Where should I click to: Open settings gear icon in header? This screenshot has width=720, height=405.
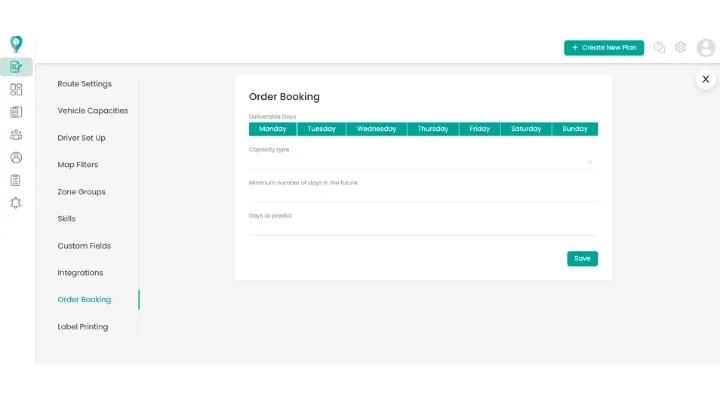pos(681,47)
